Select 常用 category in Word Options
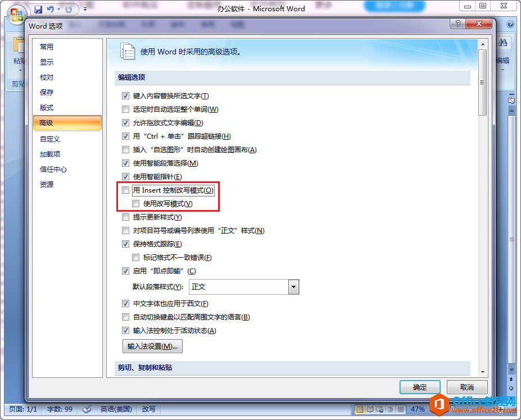This screenshot has width=521, height=420. coord(47,47)
